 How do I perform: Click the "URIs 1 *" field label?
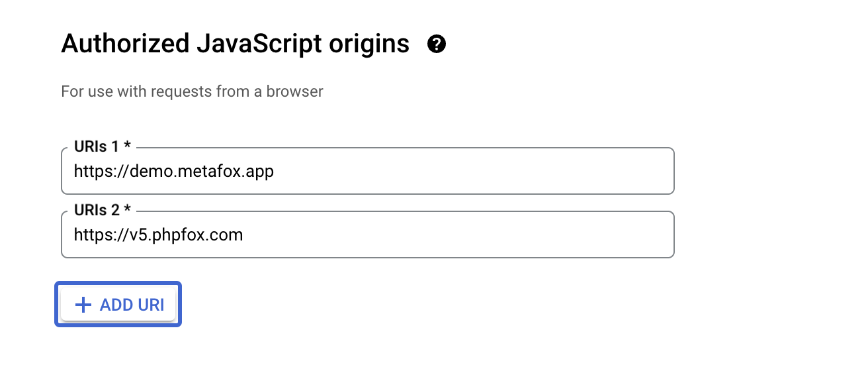point(102,147)
